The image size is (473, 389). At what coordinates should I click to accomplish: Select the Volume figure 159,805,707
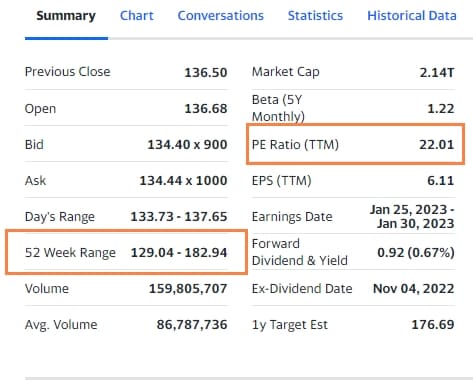tap(188, 289)
